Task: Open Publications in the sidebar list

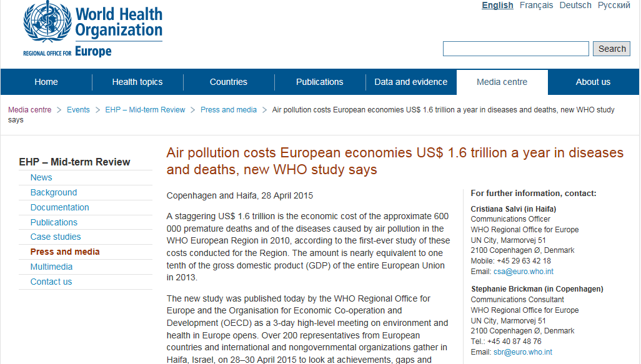Action: pyautogui.click(x=54, y=222)
